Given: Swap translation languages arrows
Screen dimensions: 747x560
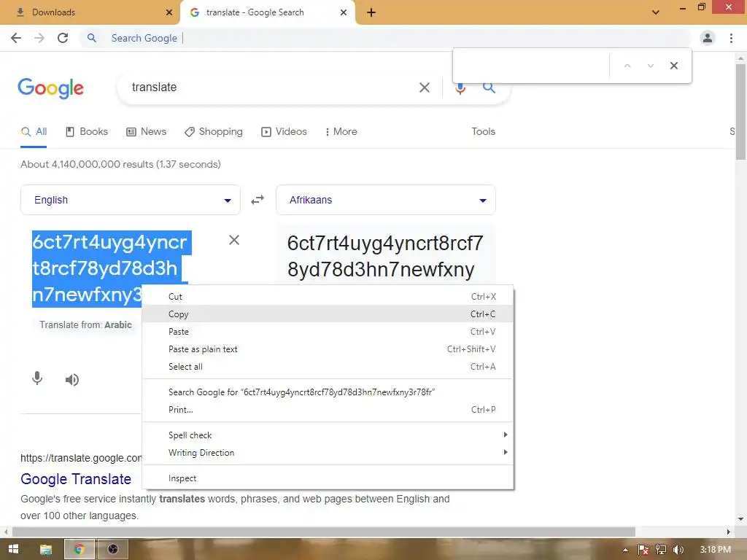Looking at the screenshot, I should pos(258,200).
